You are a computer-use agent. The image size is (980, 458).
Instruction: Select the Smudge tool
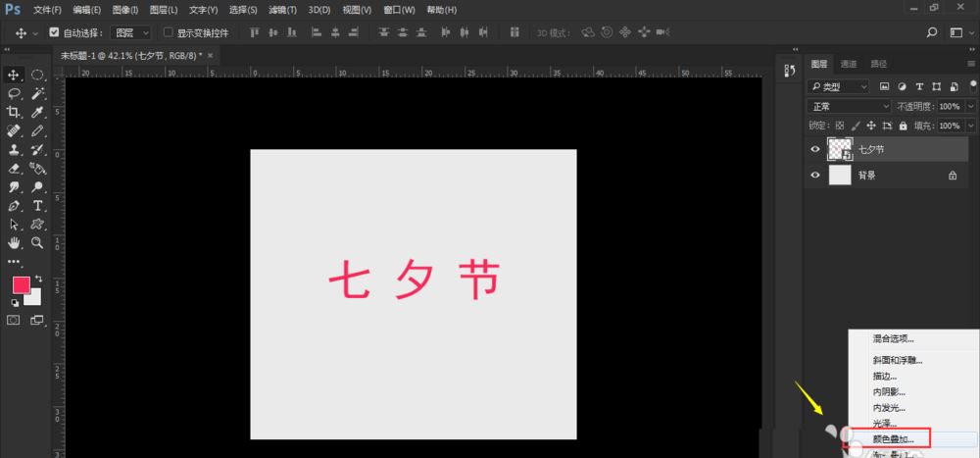pyautogui.click(x=14, y=187)
